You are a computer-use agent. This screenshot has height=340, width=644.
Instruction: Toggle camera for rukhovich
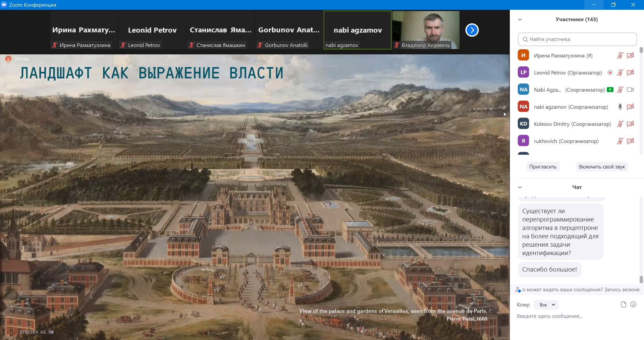630,141
